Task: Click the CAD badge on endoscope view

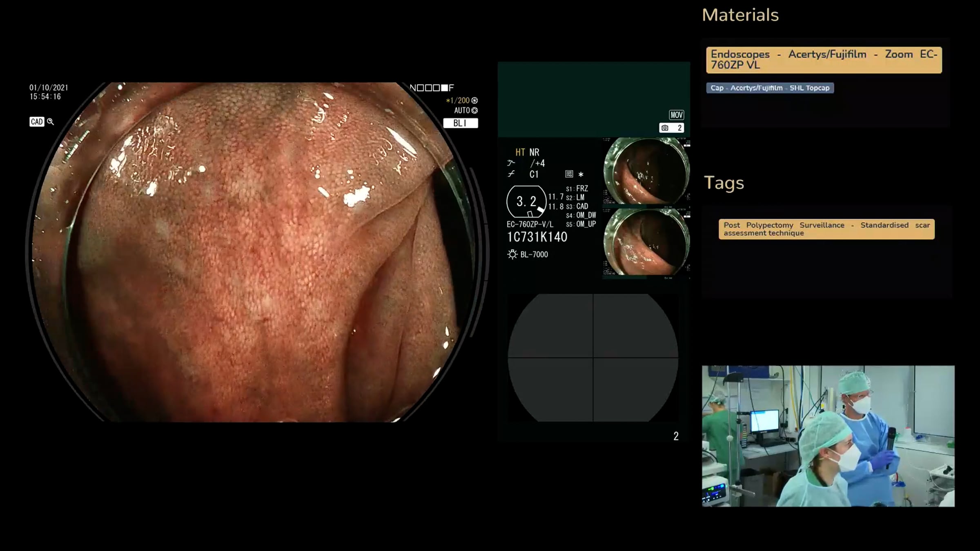Action: click(x=37, y=122)
